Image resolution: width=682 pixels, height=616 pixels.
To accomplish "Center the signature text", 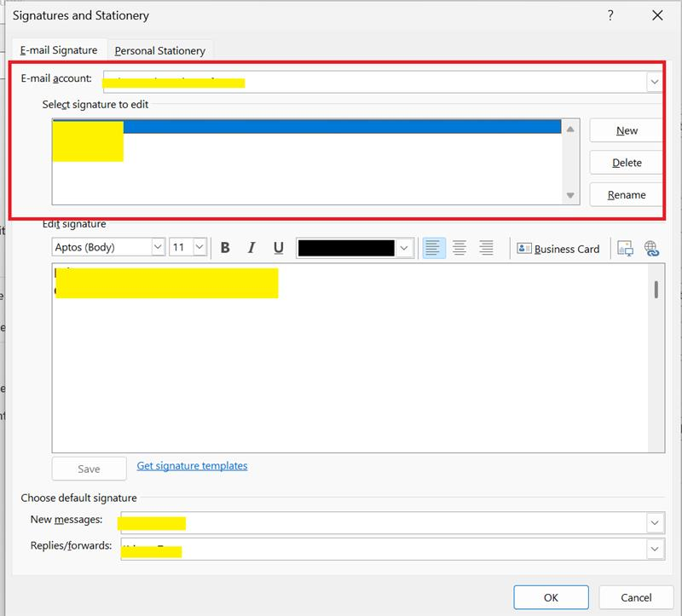I will coord(459,248).
